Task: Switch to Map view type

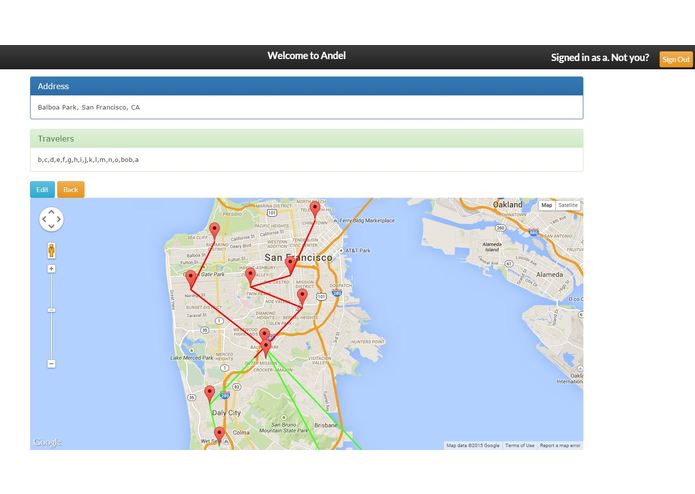Action: point(547,205)
